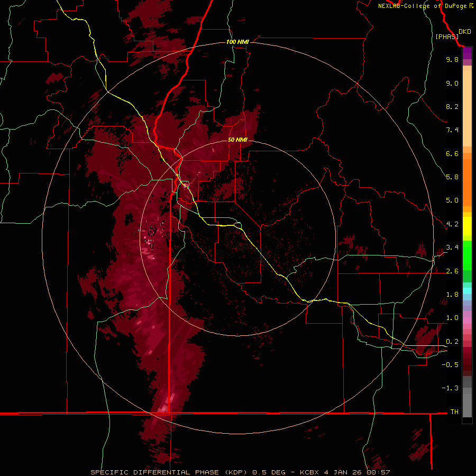Click the 0.2 value on the scale
The image size is (476, 476).
pyautogui.click(x=452, y=342)
